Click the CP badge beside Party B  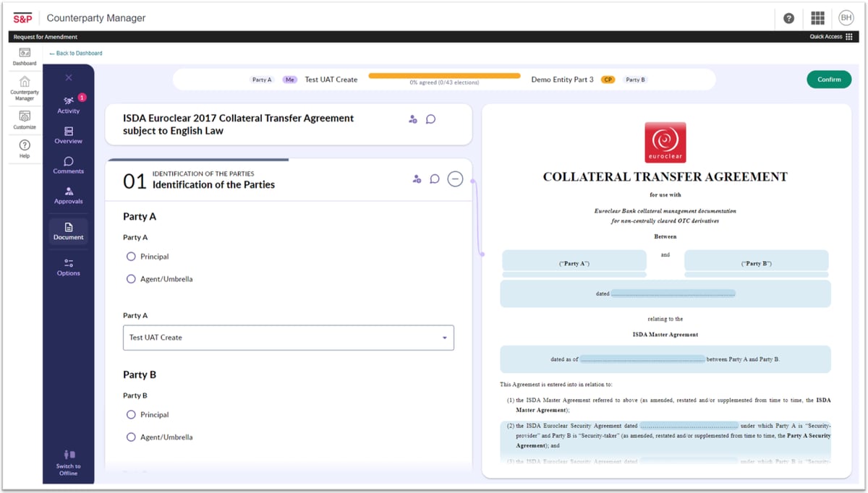pyautogui.click(x=608, y=80)
